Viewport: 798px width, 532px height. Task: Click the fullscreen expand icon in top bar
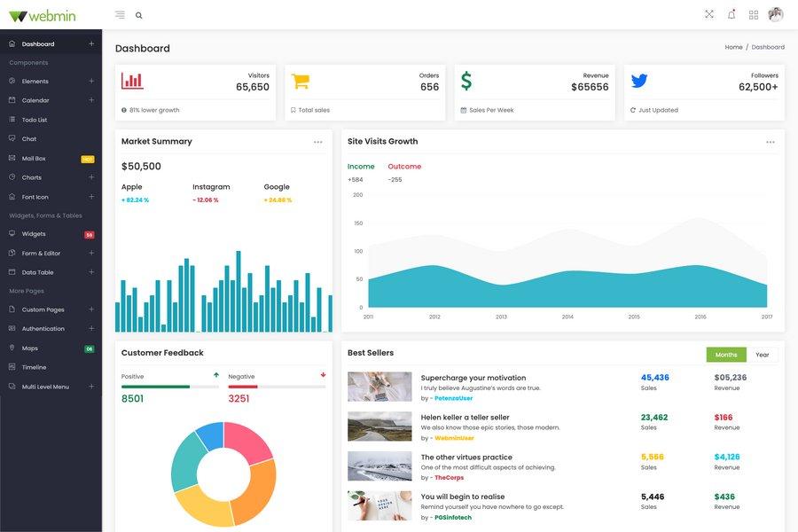[x=706, y=12]
